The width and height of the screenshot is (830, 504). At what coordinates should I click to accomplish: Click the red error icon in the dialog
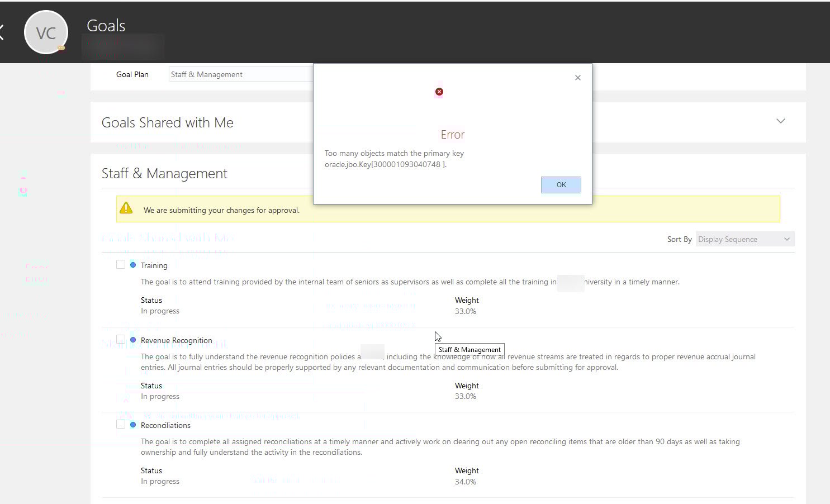coord(439,91)
